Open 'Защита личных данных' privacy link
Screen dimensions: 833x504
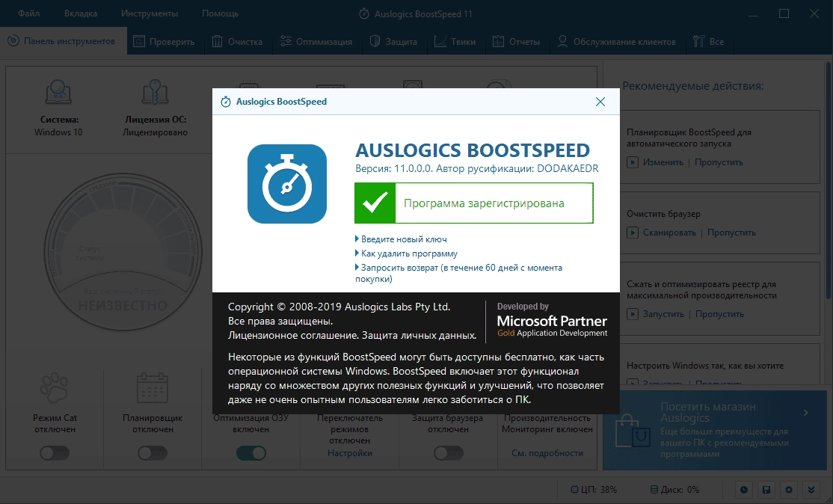click(x=419, y=335)
